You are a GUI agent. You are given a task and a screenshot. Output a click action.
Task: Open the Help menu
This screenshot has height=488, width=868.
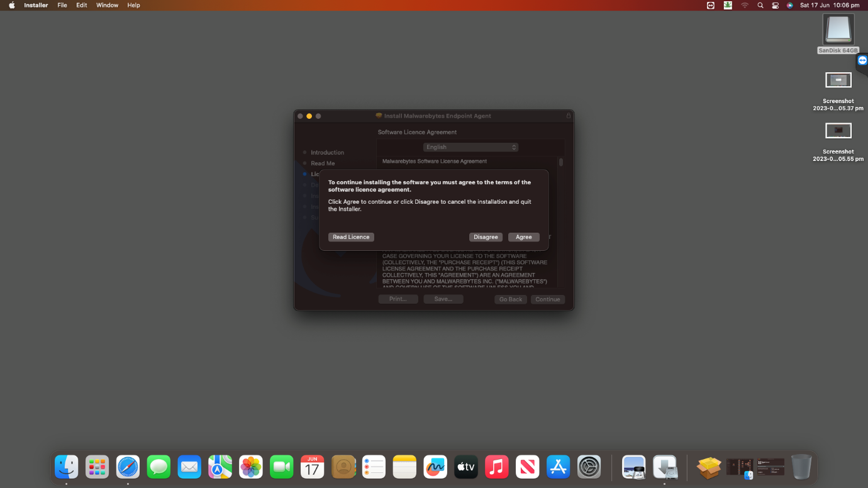tap(133, 5)
